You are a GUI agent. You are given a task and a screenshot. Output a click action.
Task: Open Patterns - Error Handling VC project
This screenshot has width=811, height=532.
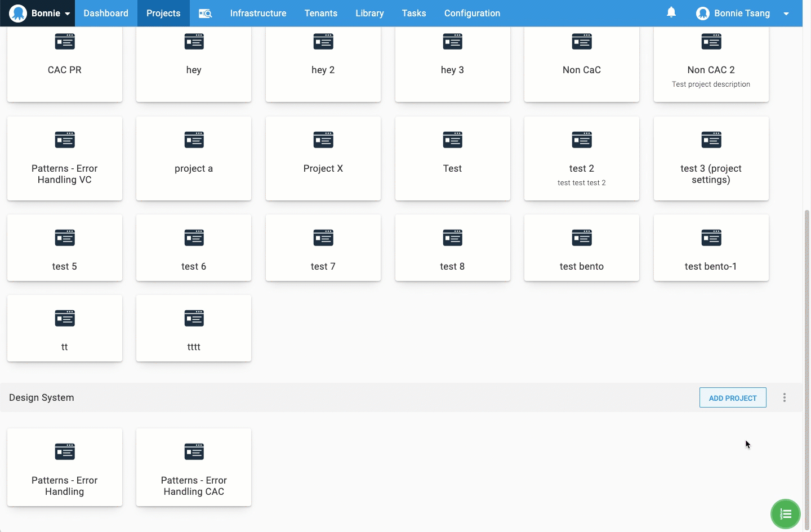tap(65, 158)
